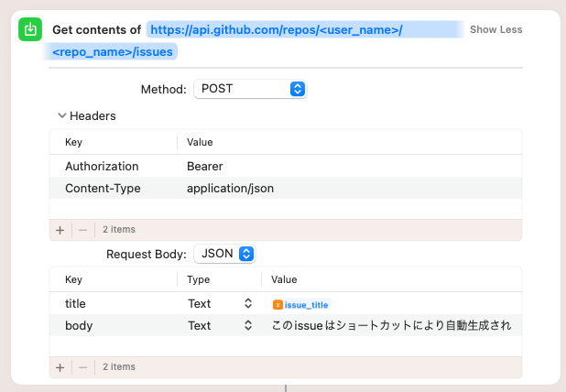Click Show Less to collapse options
Screen dimensions: 566x392
pos(495,29)
